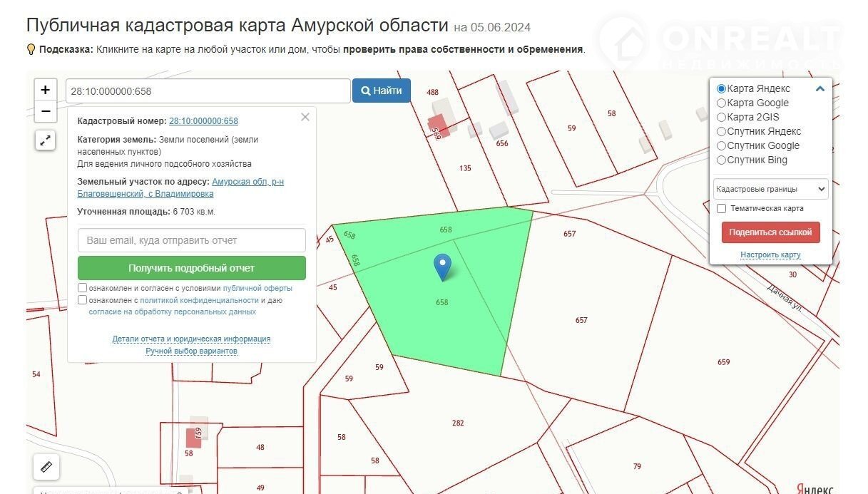
Task: Open the Кадастровые границы dropdown
Action: coord(771,189)
